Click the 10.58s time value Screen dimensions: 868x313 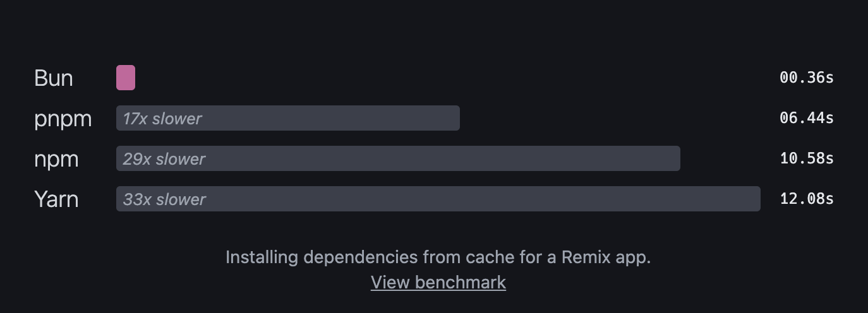click(807, 158)
